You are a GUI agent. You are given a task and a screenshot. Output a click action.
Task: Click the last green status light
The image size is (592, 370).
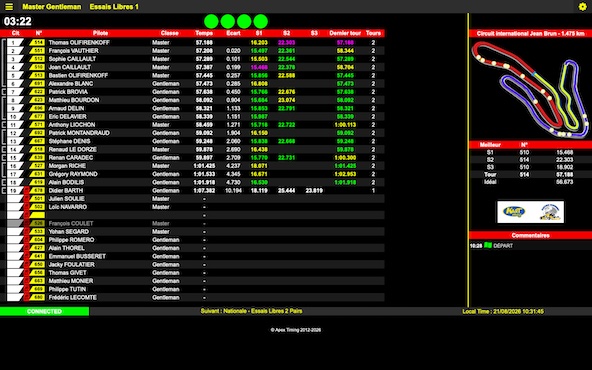(x=261, y=21)
